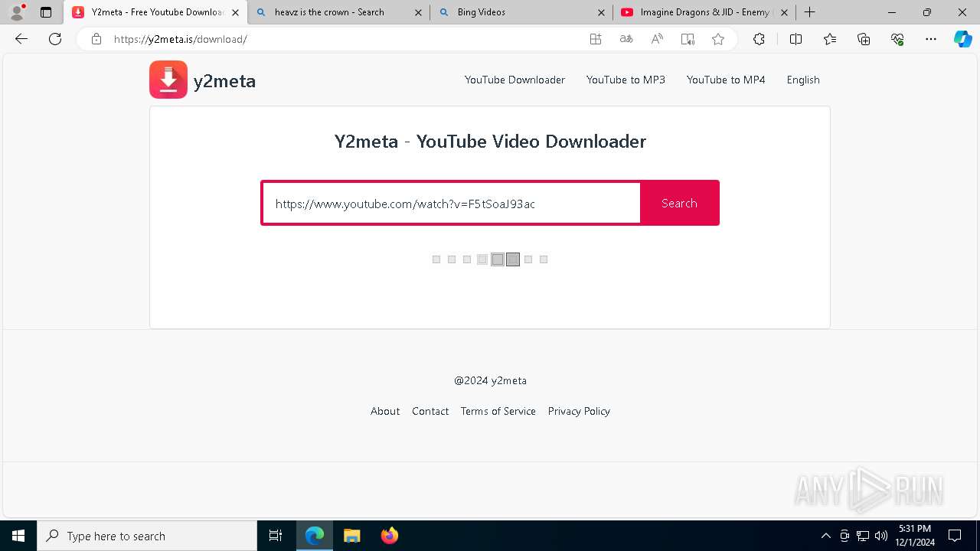Focus the YouTube URL input field
Image resolution: width=980 pixels, height=551 pixels.
pyautogui.click(x=452, y=203)
